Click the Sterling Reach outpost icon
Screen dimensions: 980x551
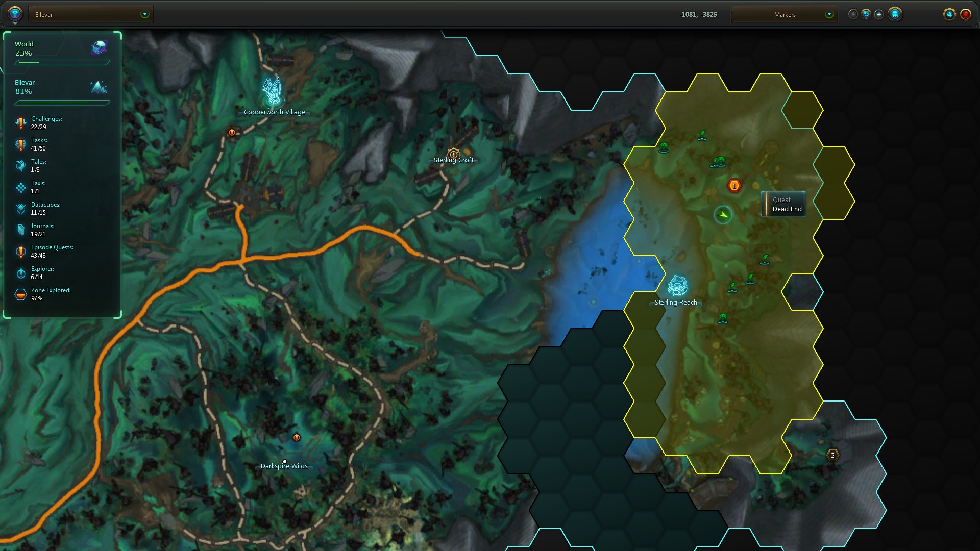coord(677,286)
